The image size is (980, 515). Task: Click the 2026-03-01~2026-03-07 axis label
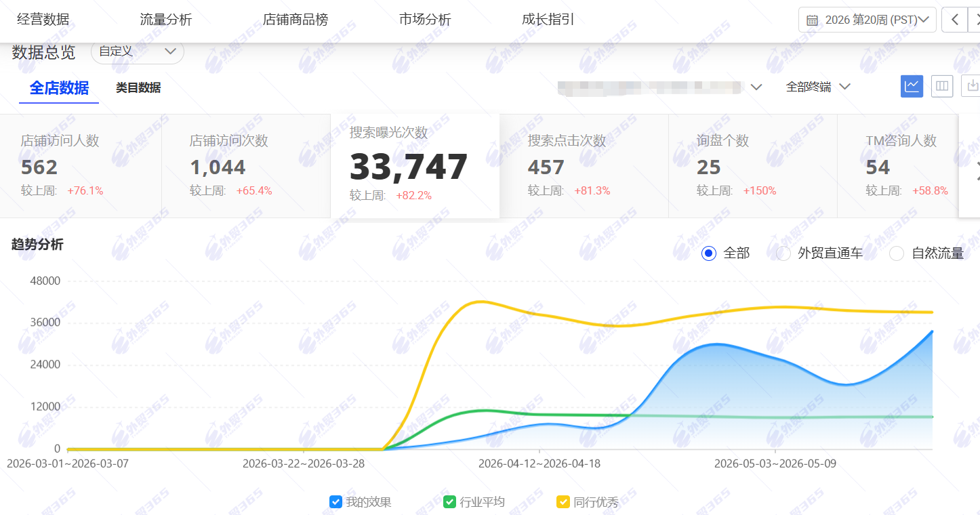click(67, 464)
